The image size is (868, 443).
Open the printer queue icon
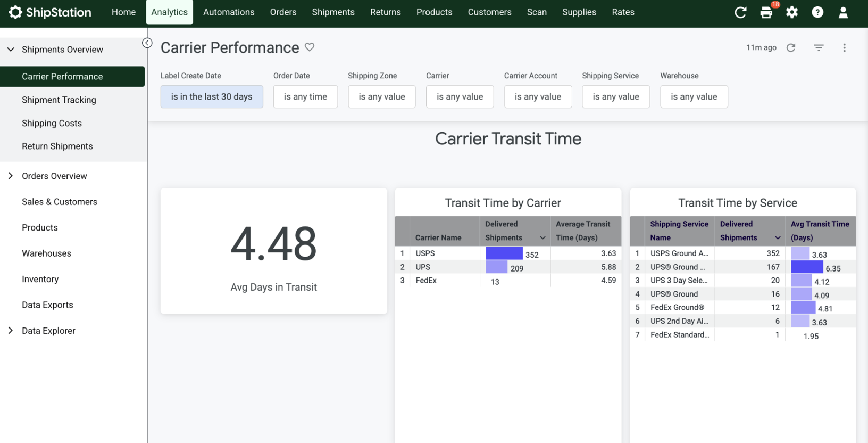point(766,12)
